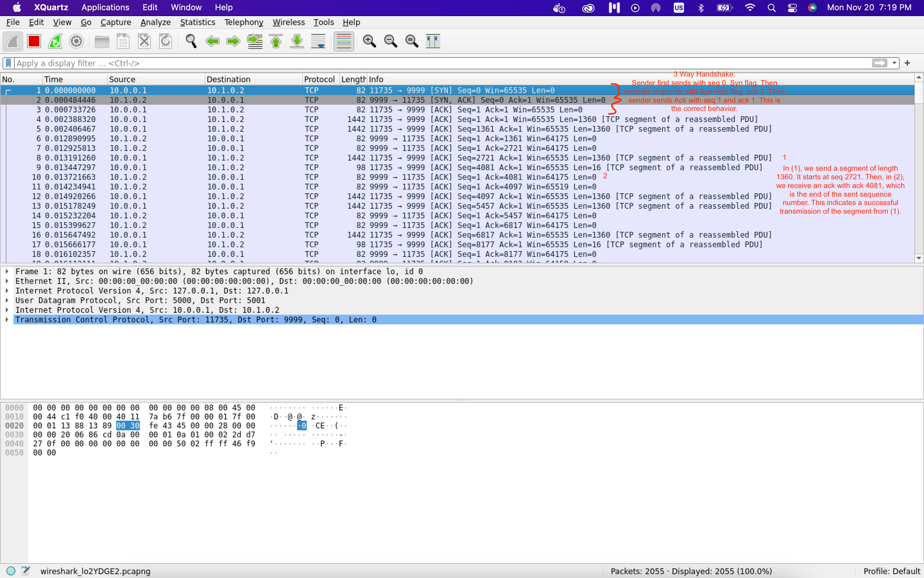924x578 pixels.
Task: Jump to last packet down-arrow icon
Action: coord(297,41)
